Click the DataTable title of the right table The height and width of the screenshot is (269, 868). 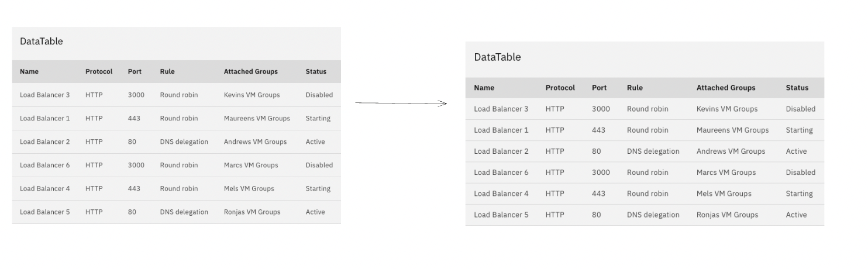(x=497, y=57)
